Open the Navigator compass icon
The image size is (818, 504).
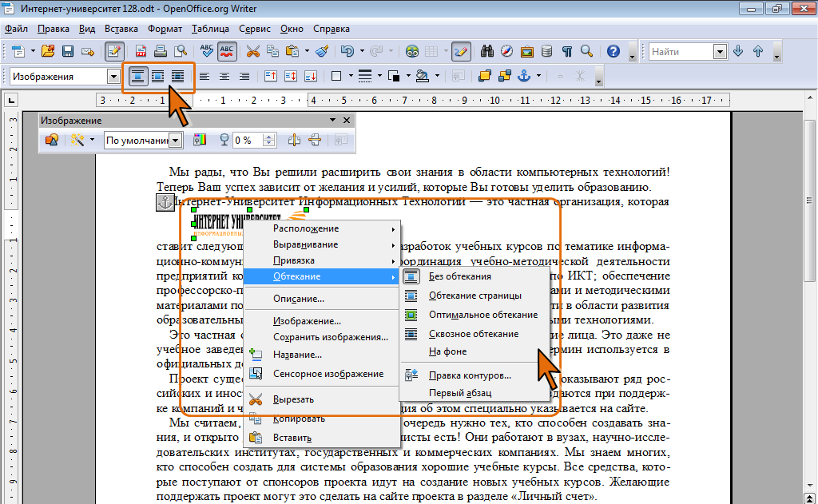coord(506,51)
